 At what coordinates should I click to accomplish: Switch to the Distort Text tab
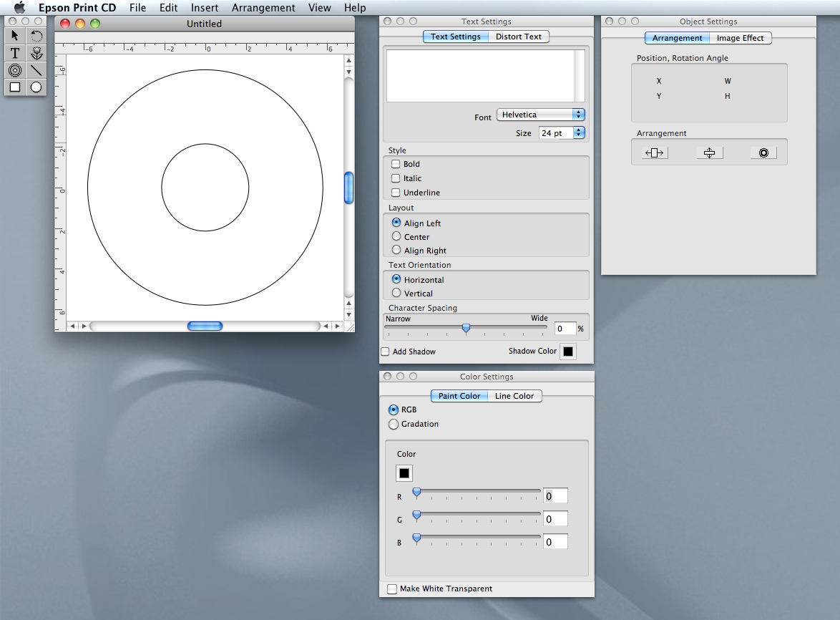point(519,37)
